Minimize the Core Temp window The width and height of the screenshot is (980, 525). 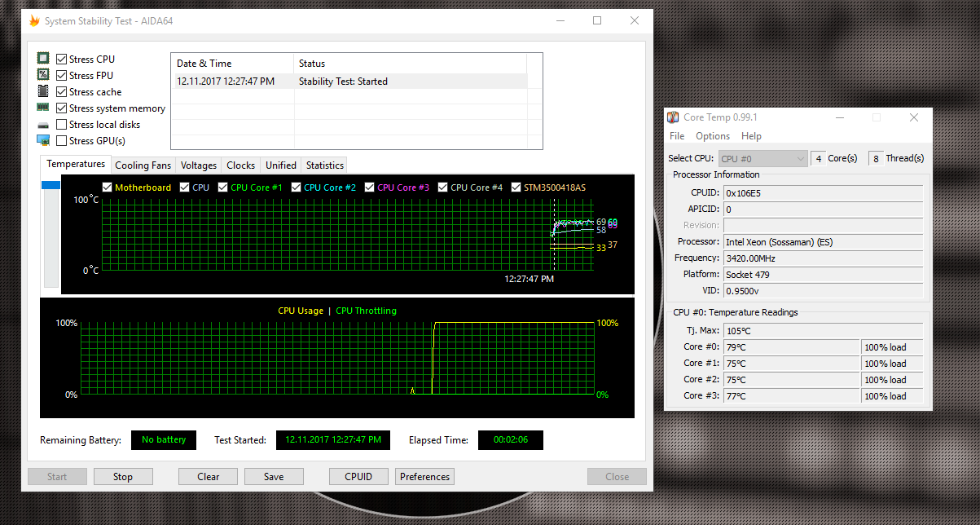click(839, 117)
